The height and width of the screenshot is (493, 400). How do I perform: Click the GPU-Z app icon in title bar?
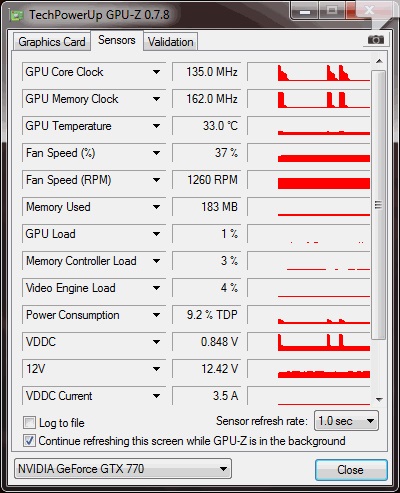[x=16, y=15]
